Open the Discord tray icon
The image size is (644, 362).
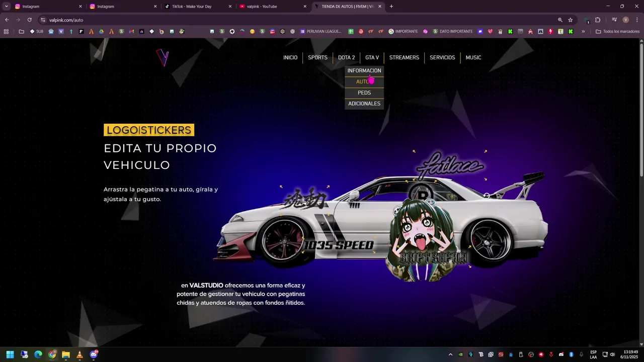click(x=561, y=354)
